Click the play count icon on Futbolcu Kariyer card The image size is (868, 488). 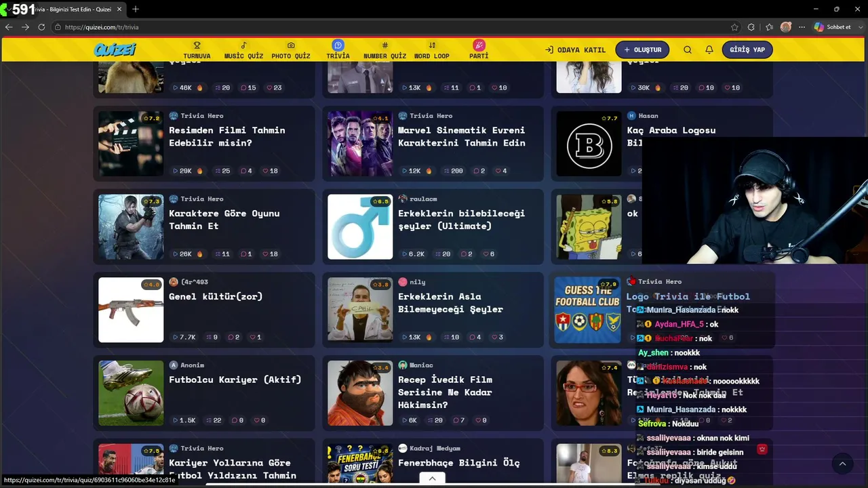[x=176, y=420]
